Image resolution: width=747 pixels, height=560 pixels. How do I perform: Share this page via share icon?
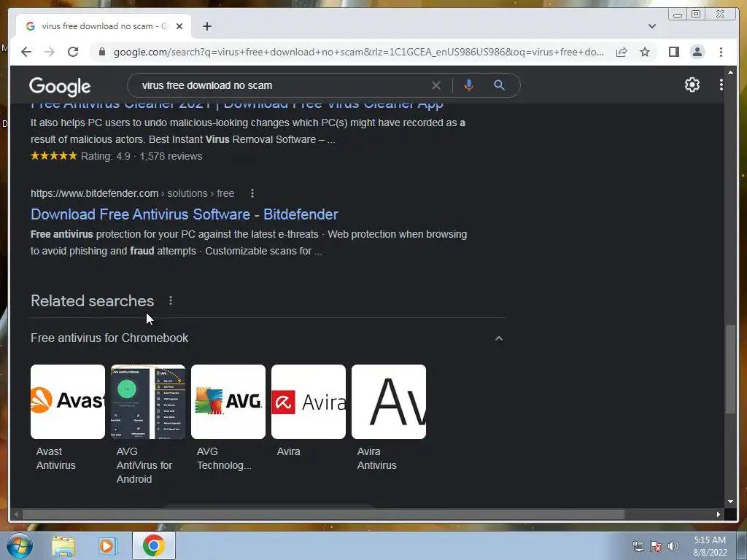(622, 52)
